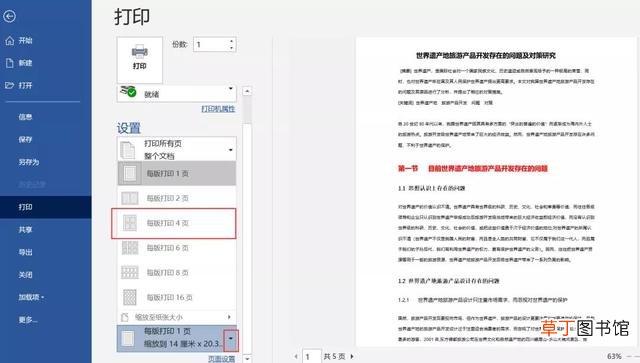This screenshot has width=640, height=363.
Task: Click the current page number field
Action: (x=311, y=356)
